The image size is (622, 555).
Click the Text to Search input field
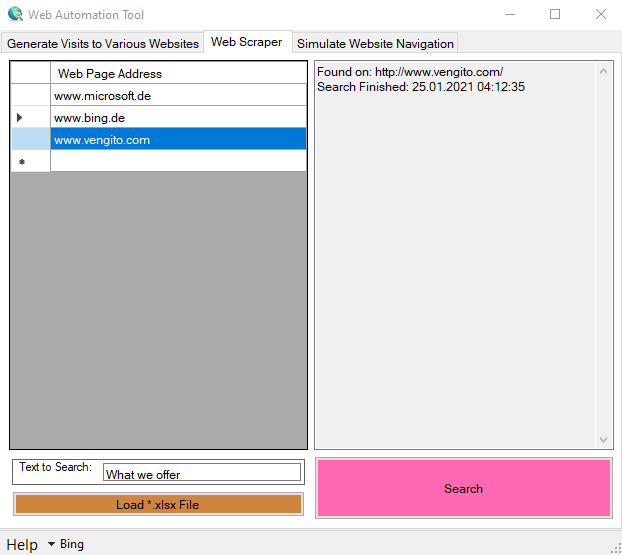(x=202, y=473)
